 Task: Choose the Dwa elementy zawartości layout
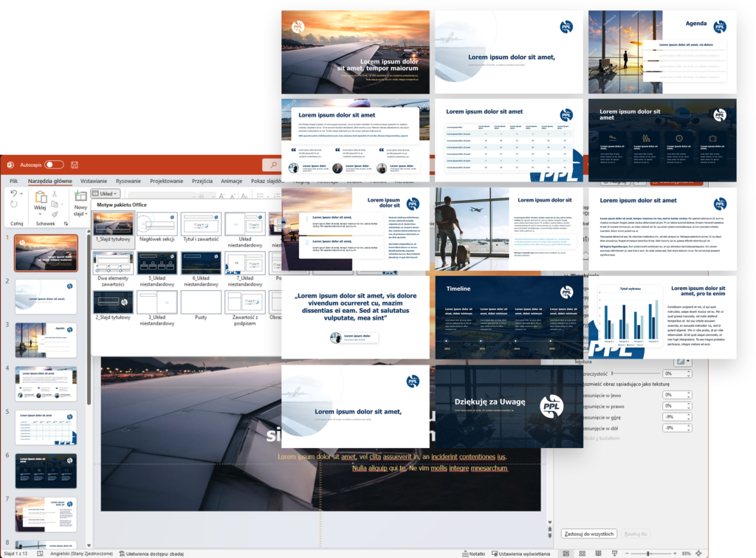113,269
